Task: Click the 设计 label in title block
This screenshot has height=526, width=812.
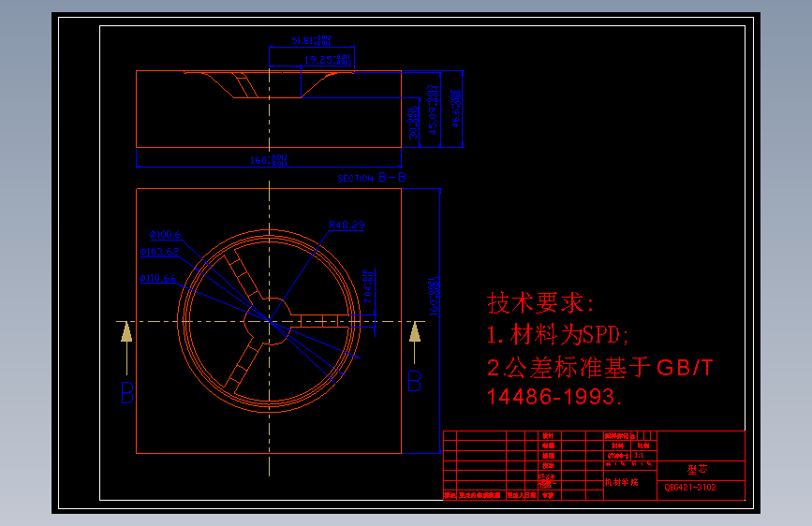Action: click(549, 436)
